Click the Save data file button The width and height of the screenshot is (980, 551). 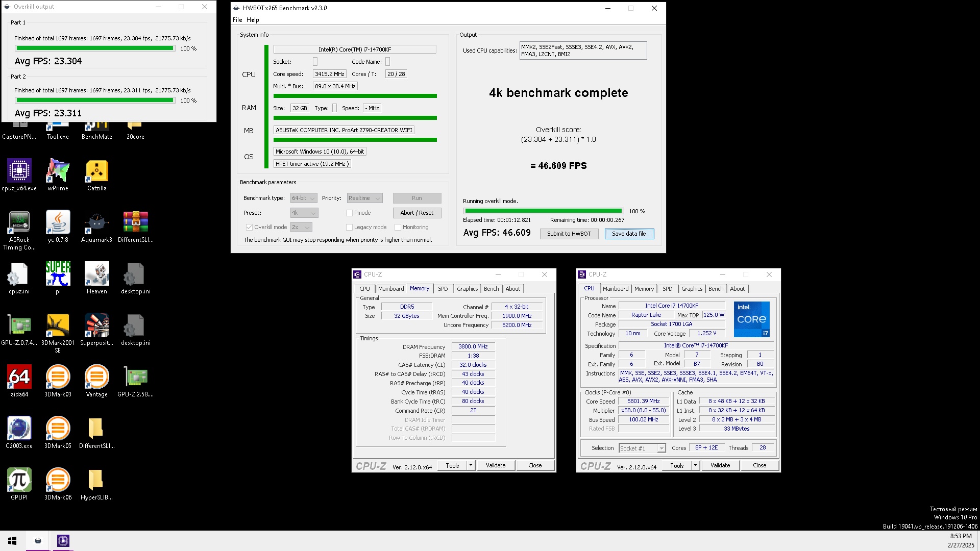click(x=629, y=234)
